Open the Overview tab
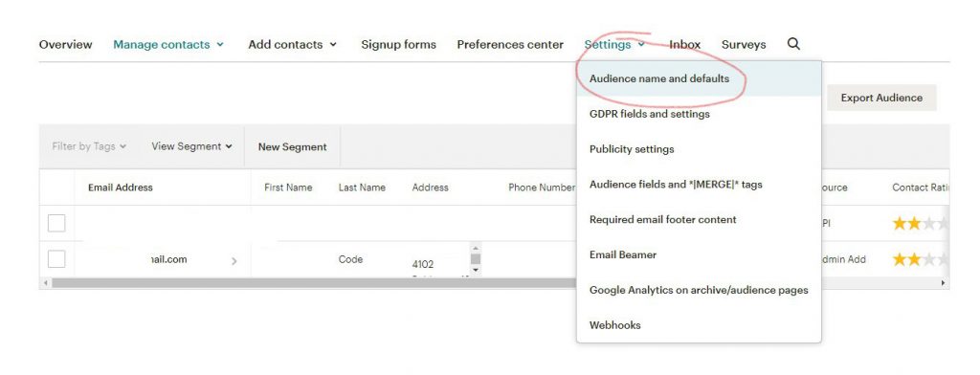Image resolution: width=980 pixels, height=375 pixels. click(65, 44)
